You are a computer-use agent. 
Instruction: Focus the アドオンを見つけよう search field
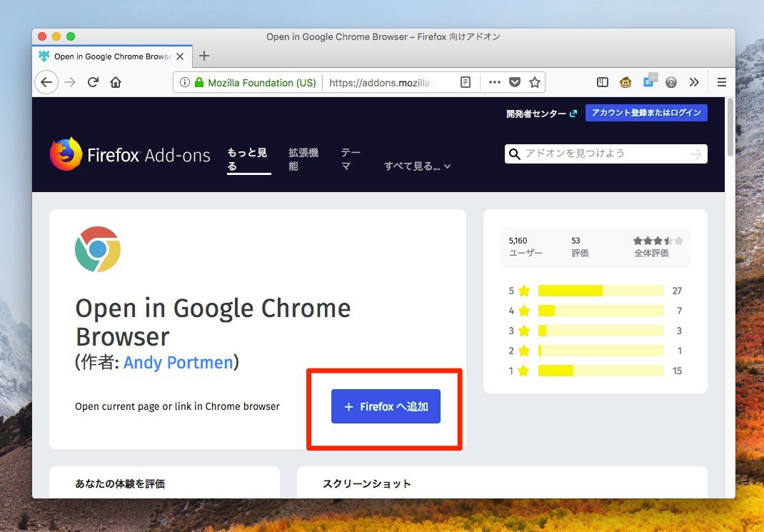pyautogui.click(x=605, y=154)
